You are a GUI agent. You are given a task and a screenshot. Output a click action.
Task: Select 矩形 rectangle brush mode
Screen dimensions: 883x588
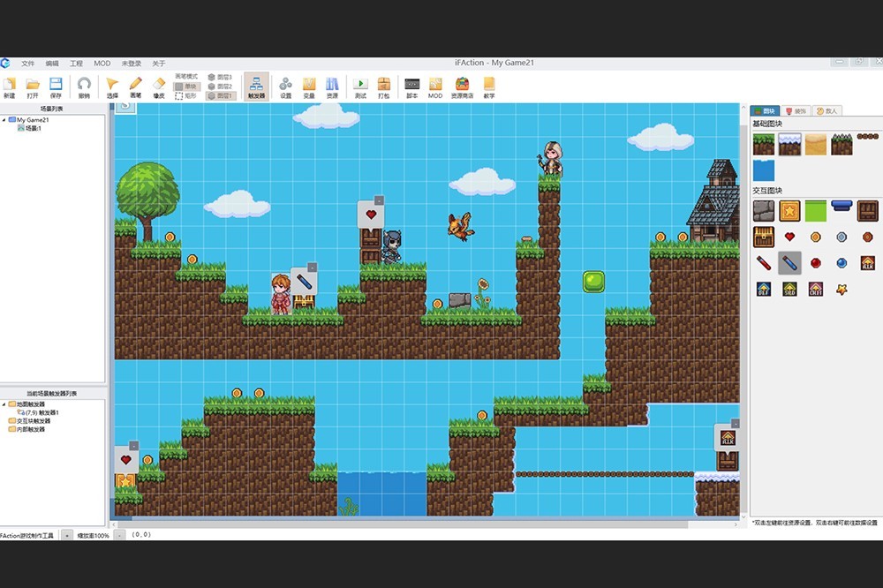pyautogui.click(x=185, y=95)
